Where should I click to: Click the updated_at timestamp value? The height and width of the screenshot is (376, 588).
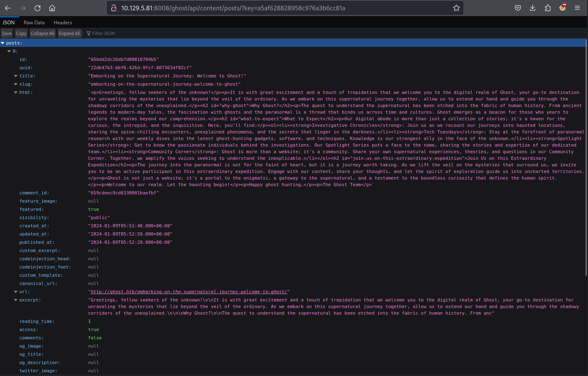[x=130, y=234]
